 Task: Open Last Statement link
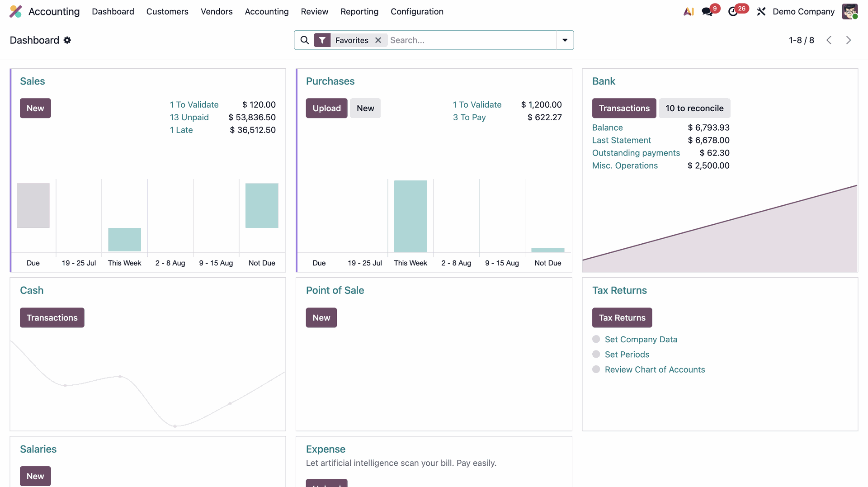[x=622, y=140]
